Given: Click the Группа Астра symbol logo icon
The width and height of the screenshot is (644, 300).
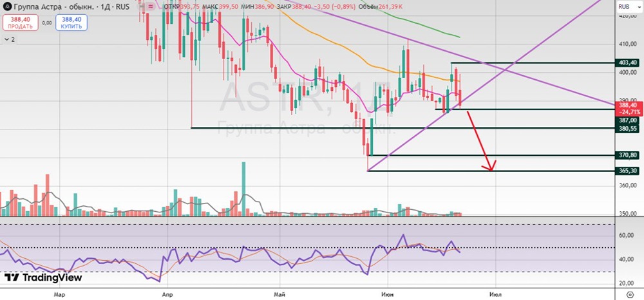Looking at the screenshot, I should [6, 6].
